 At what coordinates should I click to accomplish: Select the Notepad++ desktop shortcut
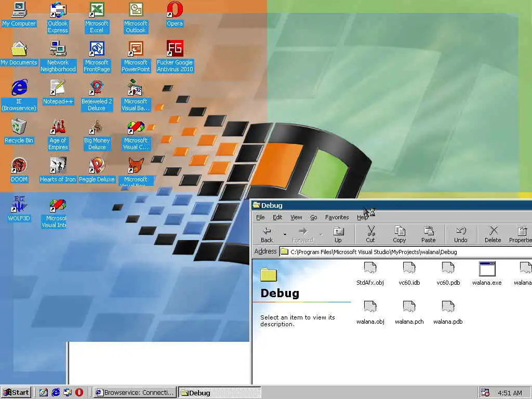(58, 92)
